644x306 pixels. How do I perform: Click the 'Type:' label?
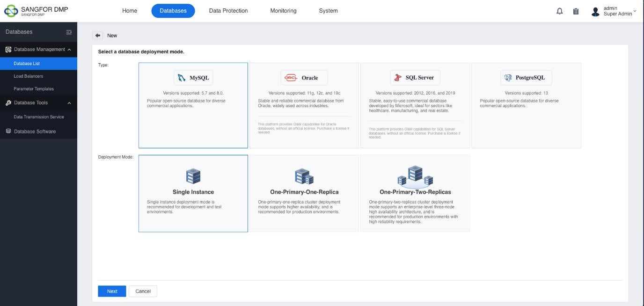pos(103,65)
